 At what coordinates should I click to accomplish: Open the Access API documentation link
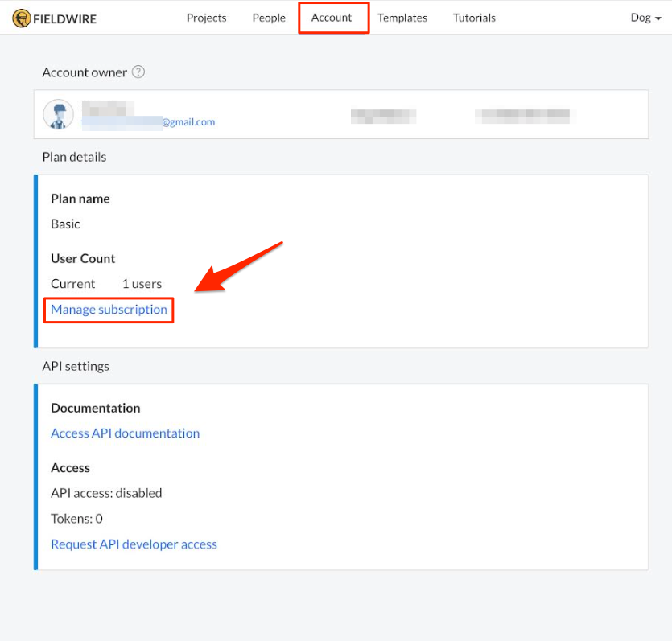(125, 433)
